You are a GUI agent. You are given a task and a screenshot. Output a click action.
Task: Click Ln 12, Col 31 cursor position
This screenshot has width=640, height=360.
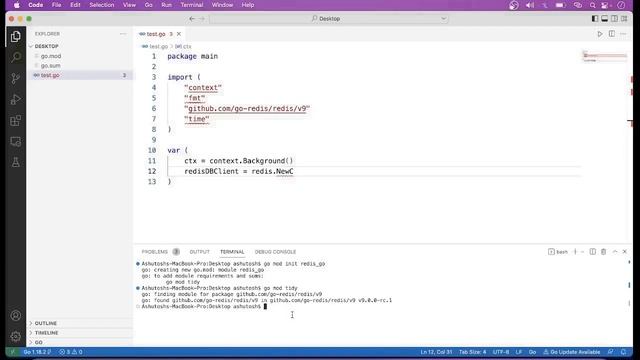436,352
